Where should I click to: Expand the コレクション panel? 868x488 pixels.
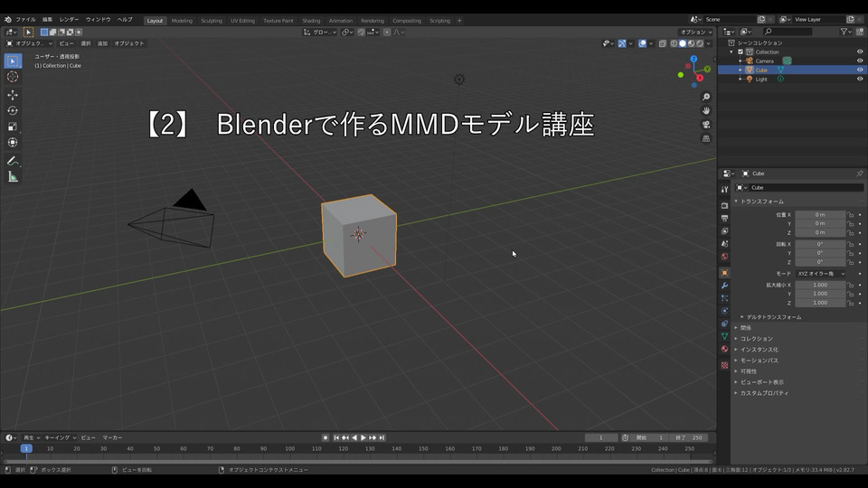(756, 339)
